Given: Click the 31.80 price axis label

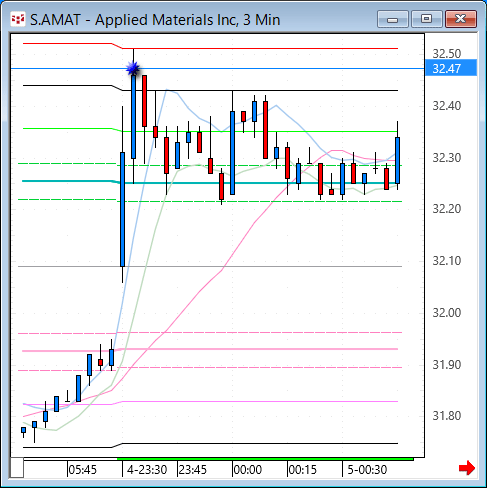Looking at the screenshot, I should coord(446,416).
